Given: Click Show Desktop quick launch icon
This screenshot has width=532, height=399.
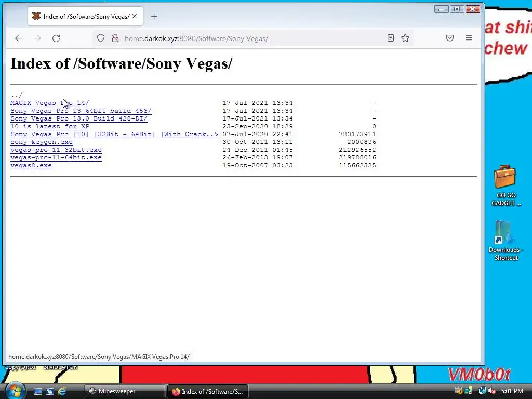Looking at the screenshot, I should 37,391.
